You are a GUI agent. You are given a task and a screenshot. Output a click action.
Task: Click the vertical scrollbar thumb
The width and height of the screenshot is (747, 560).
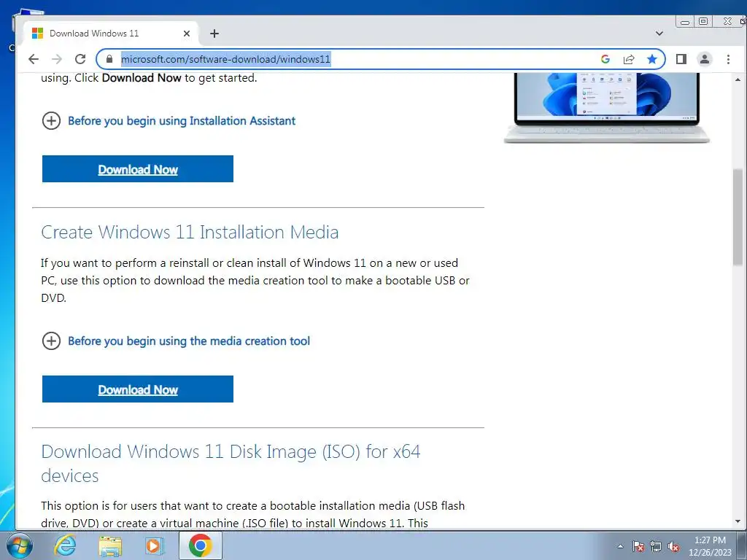pyautogui.click(x=738, y=217)
